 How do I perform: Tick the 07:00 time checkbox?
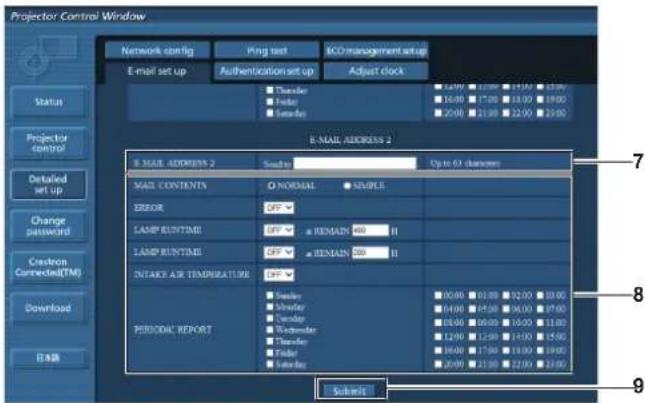tap(541, 309)
